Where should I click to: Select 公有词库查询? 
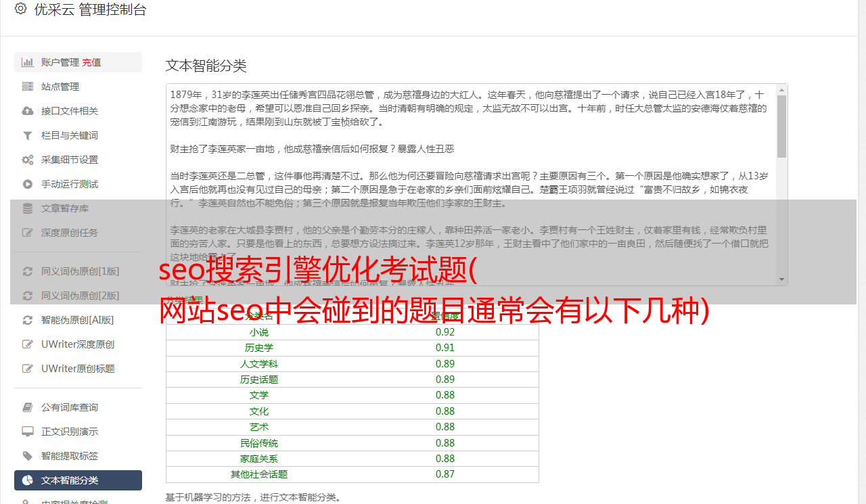click(78, 407)
